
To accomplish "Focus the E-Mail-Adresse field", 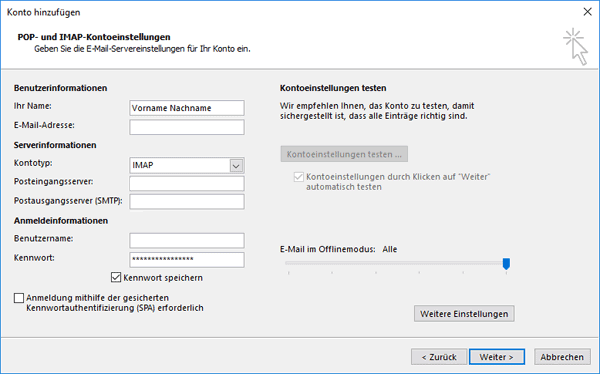I will [187, 127].
